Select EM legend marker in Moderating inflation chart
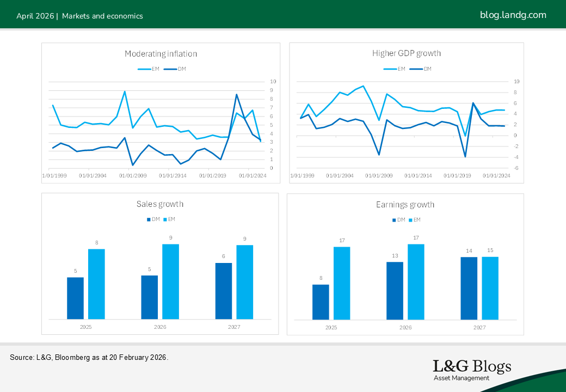566x392 pixels. click(x=144, y=69)
